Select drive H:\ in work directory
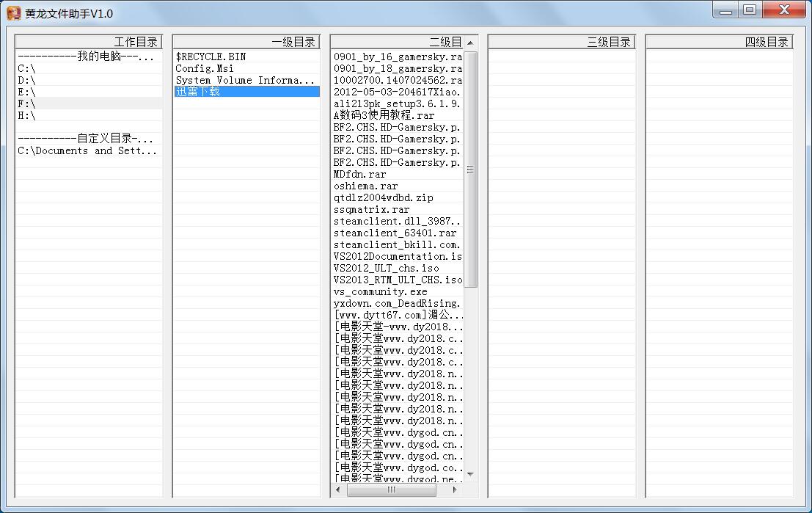This screenshot has height=513, width=812. (89, 115)
